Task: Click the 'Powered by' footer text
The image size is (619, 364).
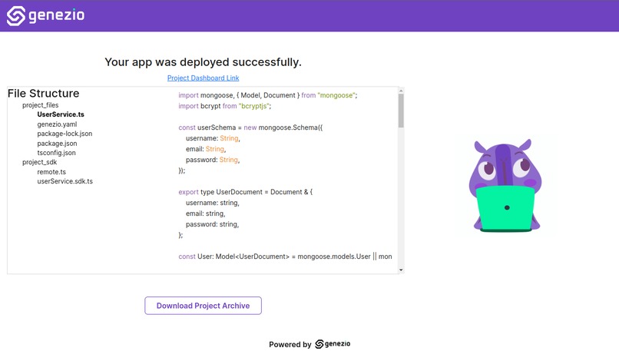Action: [290, 344]
